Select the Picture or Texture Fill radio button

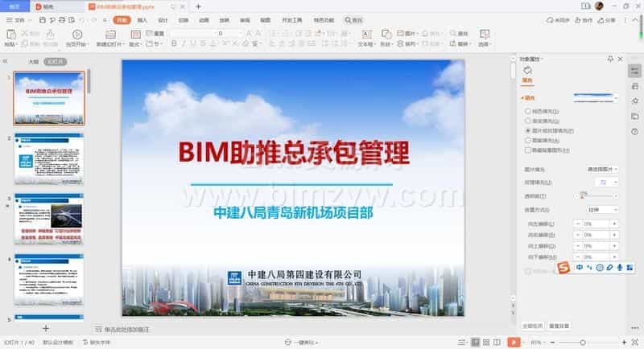pos(528,131)
